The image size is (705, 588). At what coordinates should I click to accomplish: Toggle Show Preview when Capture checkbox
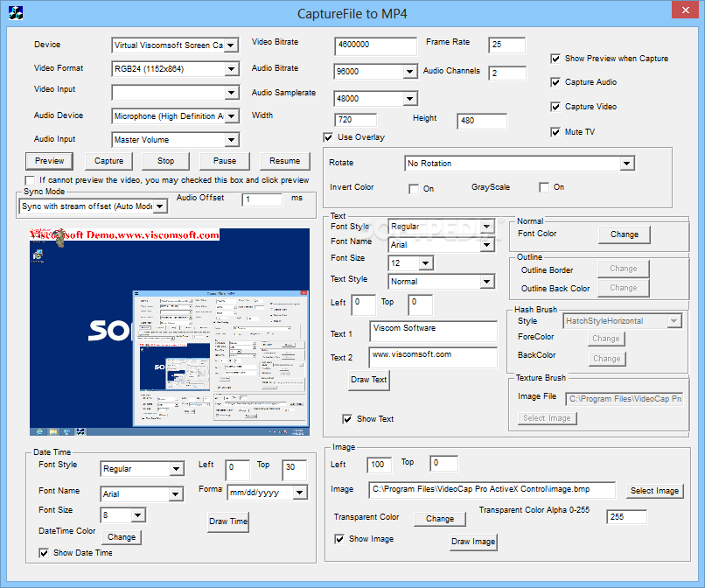[555, 59]
